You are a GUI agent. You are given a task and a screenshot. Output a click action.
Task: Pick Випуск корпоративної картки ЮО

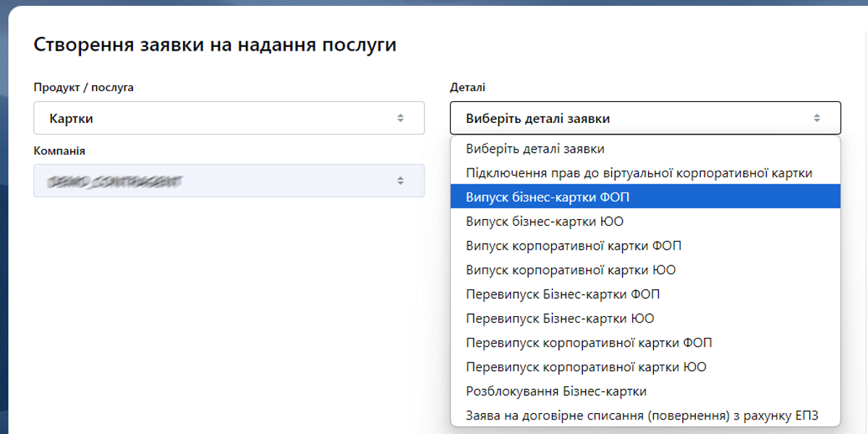tap(645, 270)
